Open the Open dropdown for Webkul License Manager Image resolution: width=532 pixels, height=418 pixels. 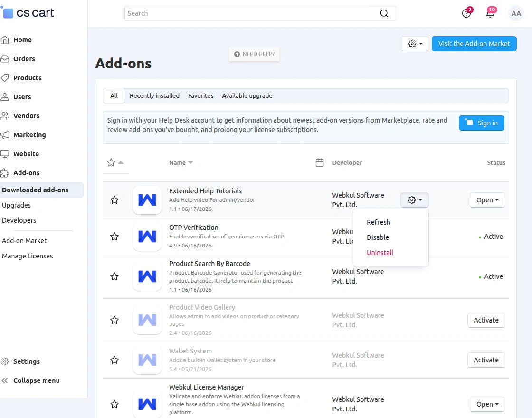click(487, 404)
